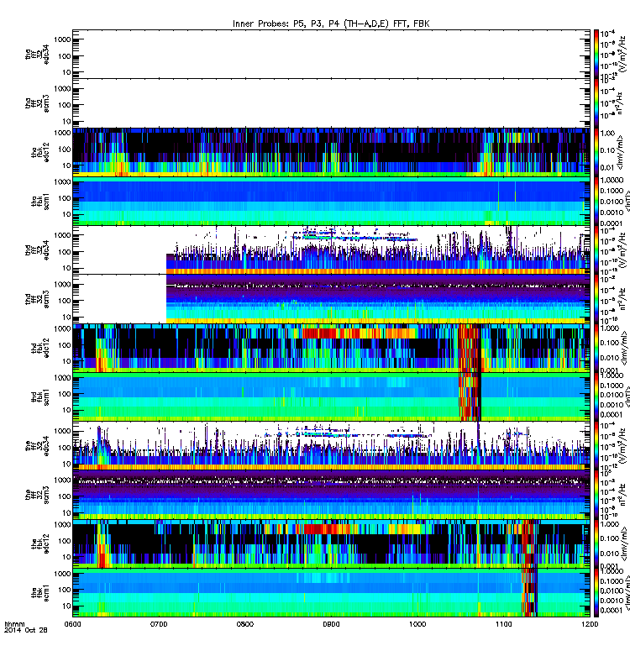Image resolution: width=630 pixels, height=672 pixels.
Task: Click the 100 y-tick of thd fbk scm1 panel
Action: pos(65,394)
